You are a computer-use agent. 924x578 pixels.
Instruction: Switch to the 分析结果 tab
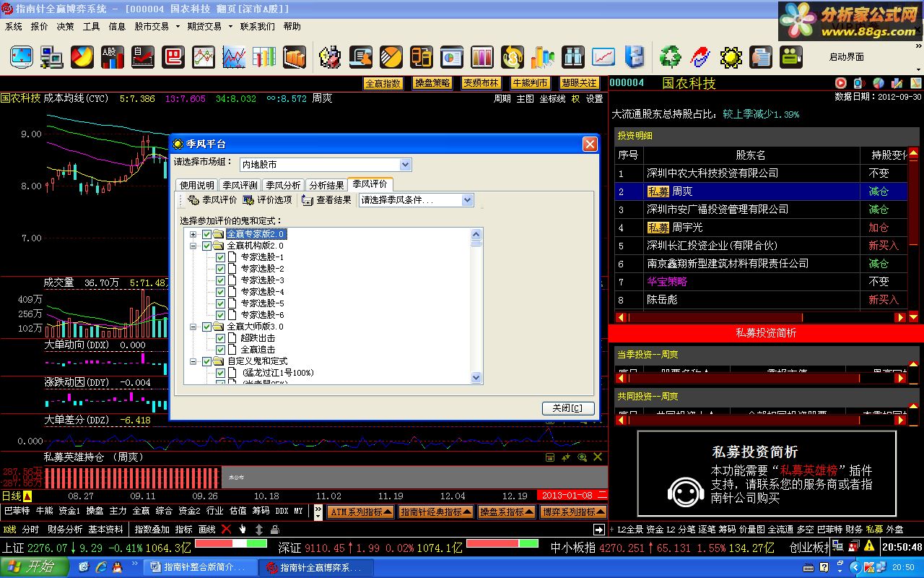(326, 185)
